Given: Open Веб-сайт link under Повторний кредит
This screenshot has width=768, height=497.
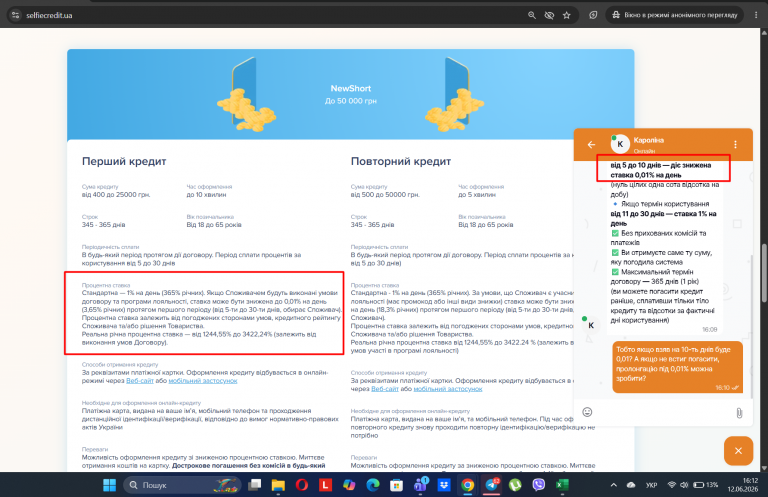Looking at the screenshot, I should [384, 389].
